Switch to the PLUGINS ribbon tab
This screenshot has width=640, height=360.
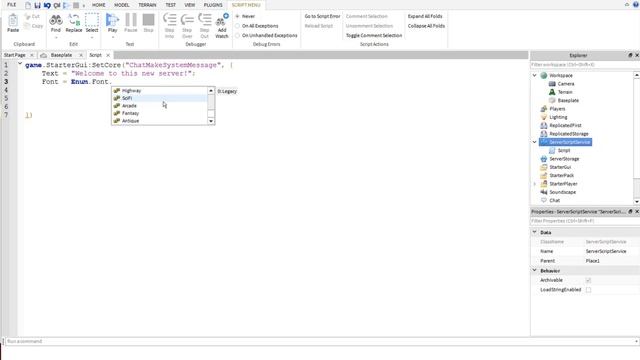tap(213, 5)
